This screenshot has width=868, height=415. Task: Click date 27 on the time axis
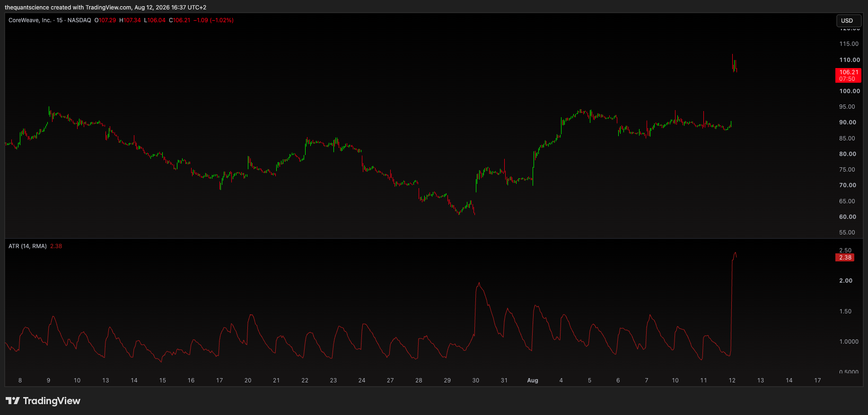[x=390, y=380]
